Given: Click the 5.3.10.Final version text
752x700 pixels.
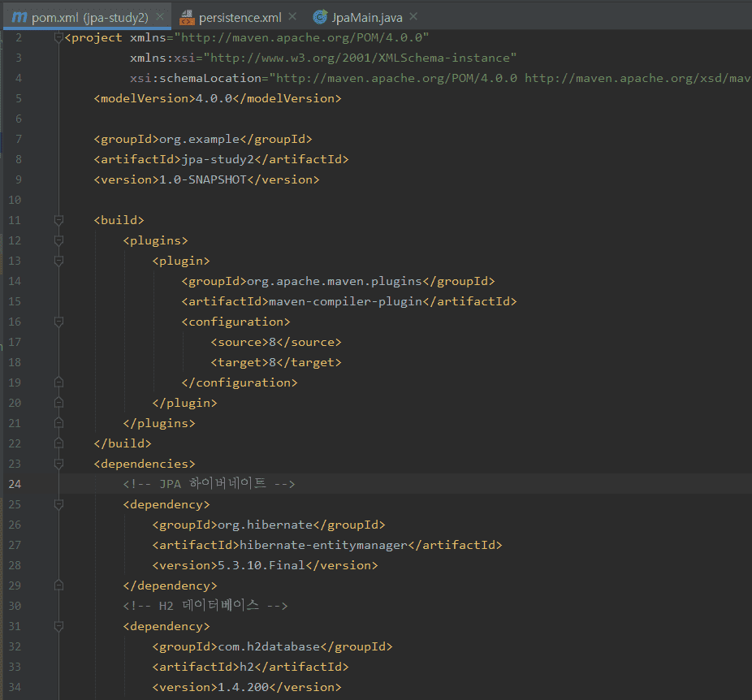Looking at the screenshot, I should (261, 565).
